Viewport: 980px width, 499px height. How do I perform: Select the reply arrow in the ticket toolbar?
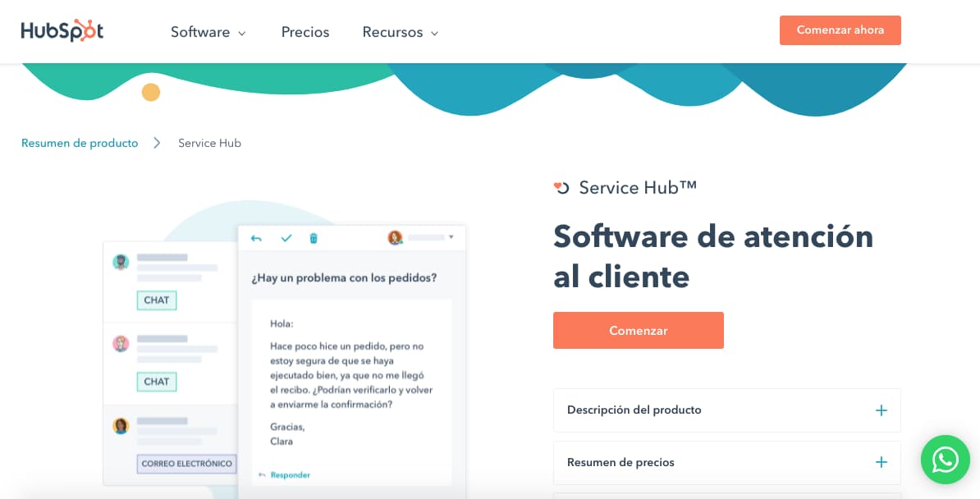[254, 237]
